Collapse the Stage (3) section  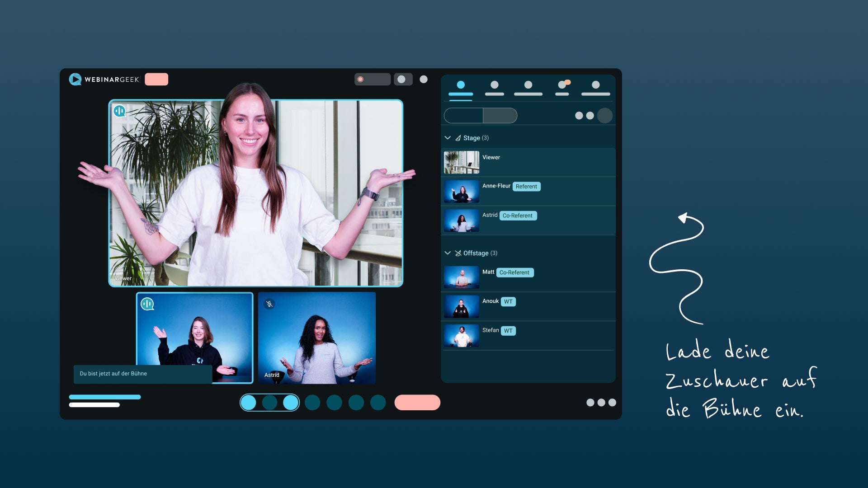(x=448, y=138)
